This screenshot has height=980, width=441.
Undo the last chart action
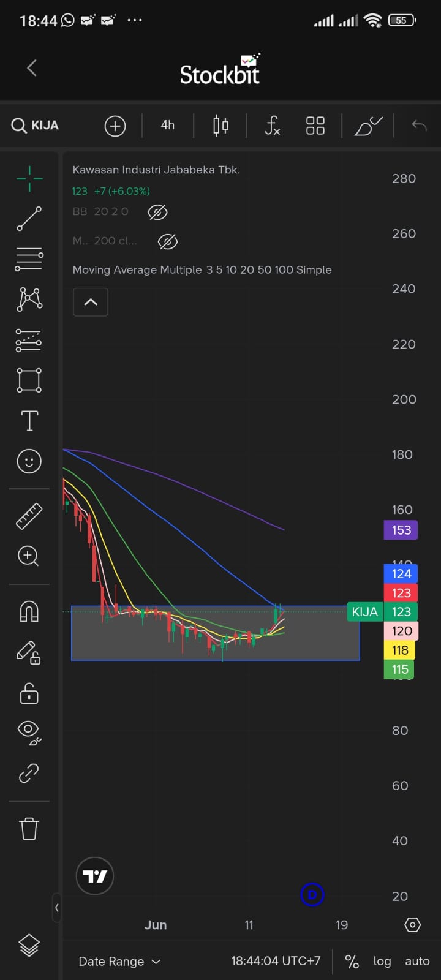coord(419,126)
